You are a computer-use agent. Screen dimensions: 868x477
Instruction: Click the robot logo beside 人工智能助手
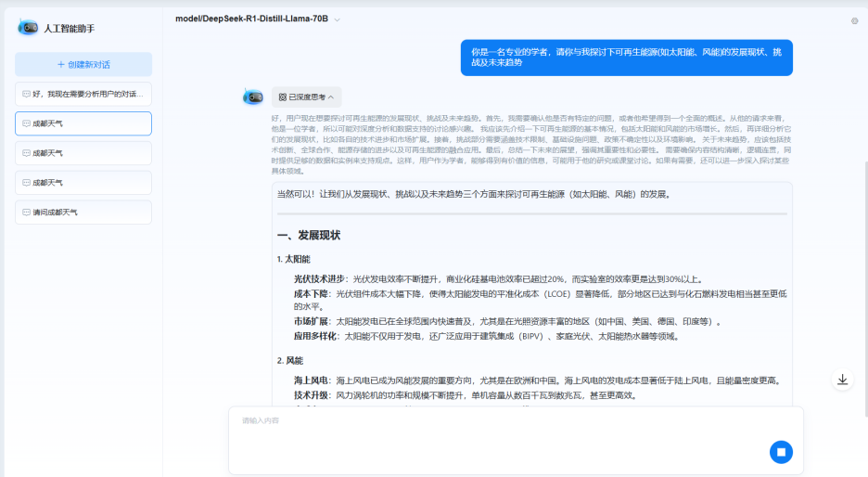[x=28, y=27]
